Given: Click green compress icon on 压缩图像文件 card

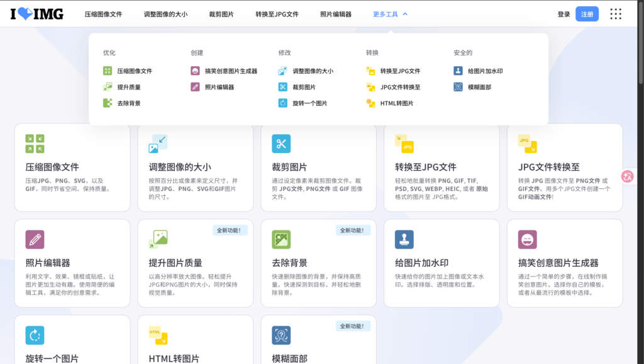Looking at the screenshot, I should point(35,144).
